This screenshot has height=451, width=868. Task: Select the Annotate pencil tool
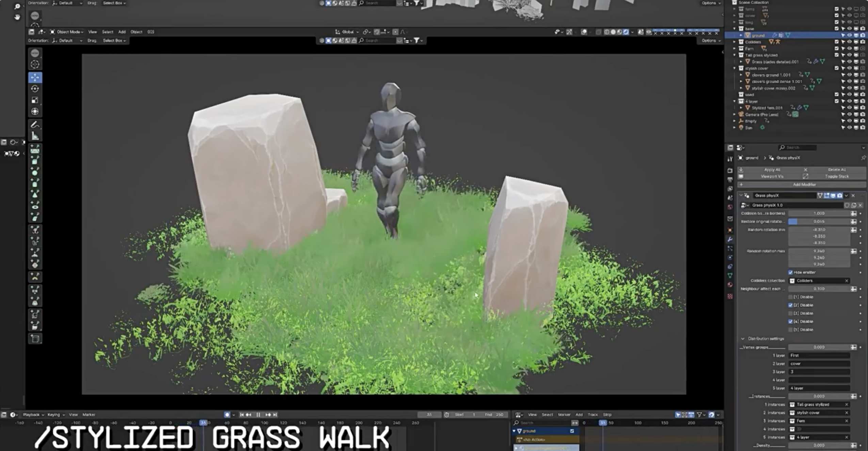[35, 125]
